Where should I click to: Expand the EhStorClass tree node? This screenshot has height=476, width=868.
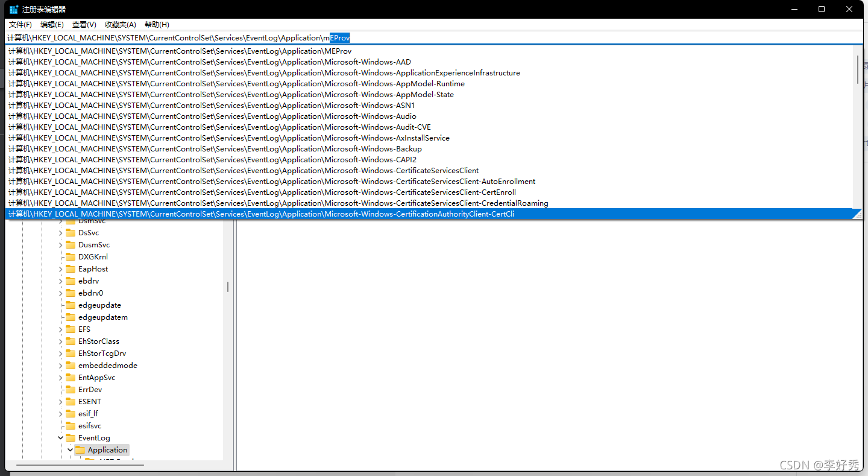coord(60,341)
